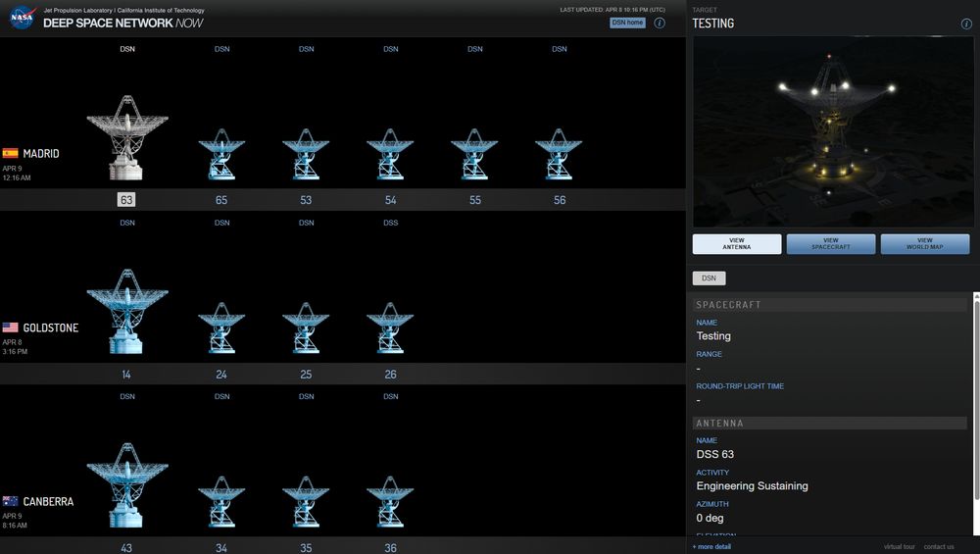Viewport: 980px width, 554px height.
Task: Select Madrid antenna dish 53
Action: (306, 154)
